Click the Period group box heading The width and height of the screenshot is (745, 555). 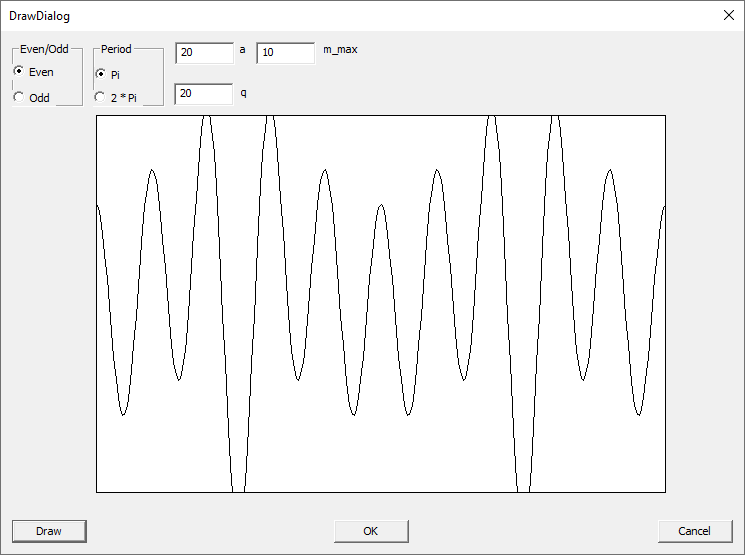[116, 49]
